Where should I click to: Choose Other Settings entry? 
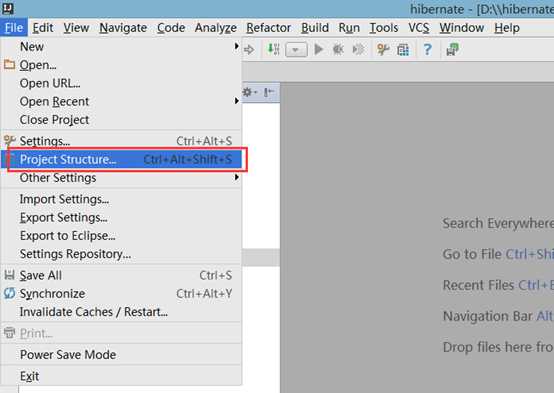tap(121, 177)
